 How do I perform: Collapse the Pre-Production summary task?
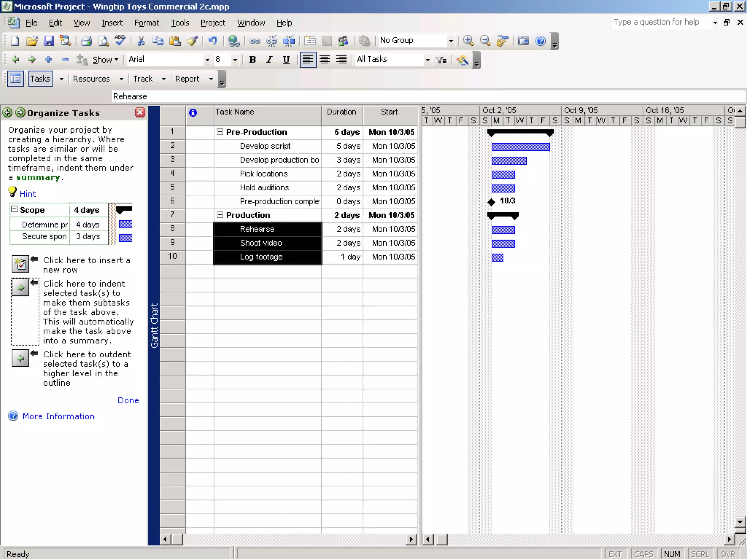(x=220, y=132)
